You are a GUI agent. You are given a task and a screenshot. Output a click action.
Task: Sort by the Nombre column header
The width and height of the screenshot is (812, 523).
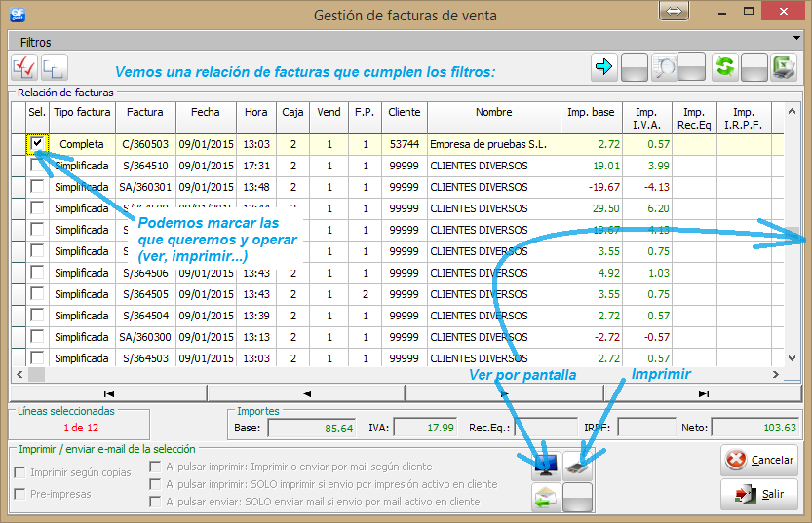pos(494,118)
